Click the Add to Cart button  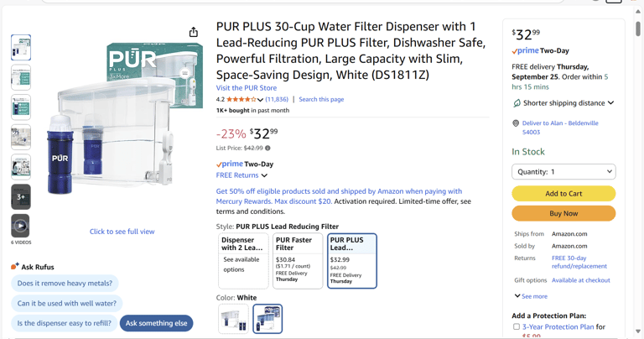click(x=563, y=194)
